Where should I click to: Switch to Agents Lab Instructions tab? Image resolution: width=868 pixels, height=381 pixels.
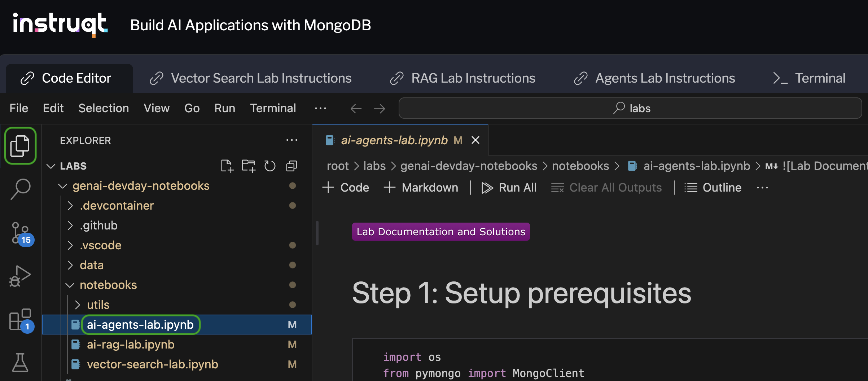click(654, 78)
